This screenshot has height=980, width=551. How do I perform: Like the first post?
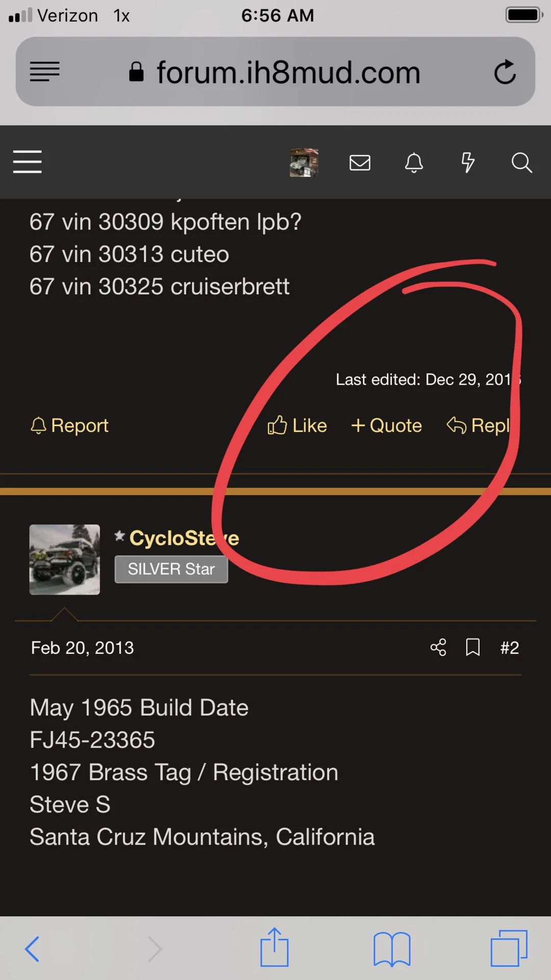tap(297, 426)
